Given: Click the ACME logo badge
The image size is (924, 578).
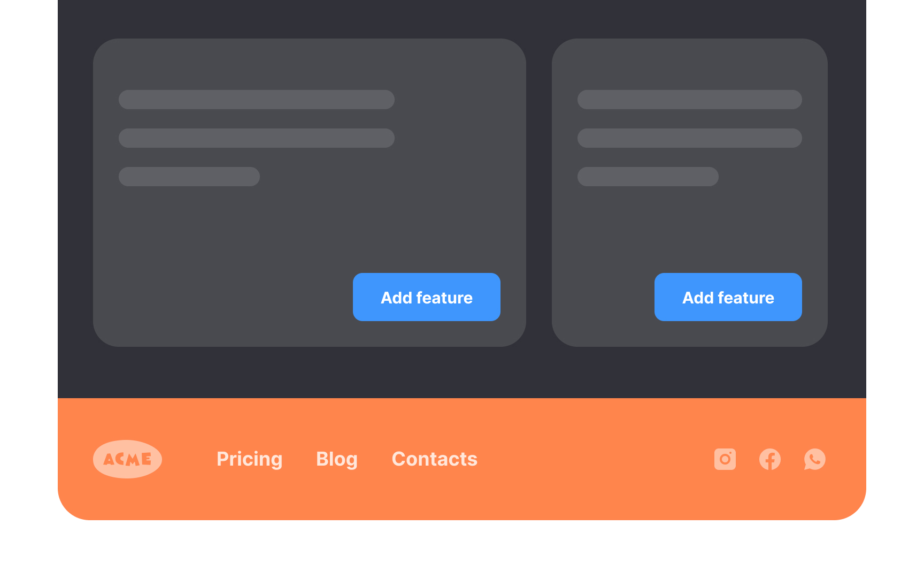Looking at the screenshot, I should [127, 459].
